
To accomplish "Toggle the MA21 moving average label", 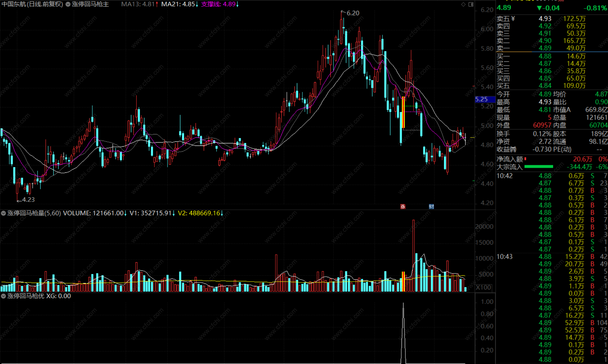I will click(179, 4).
